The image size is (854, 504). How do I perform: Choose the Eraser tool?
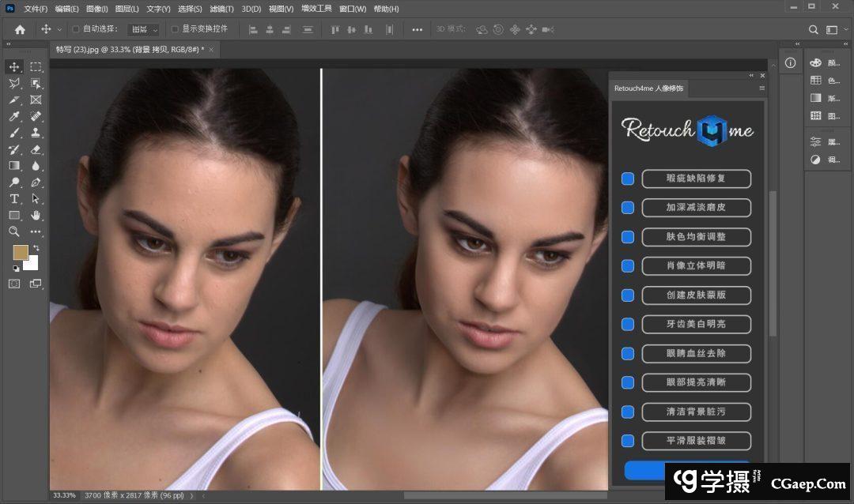36,149
